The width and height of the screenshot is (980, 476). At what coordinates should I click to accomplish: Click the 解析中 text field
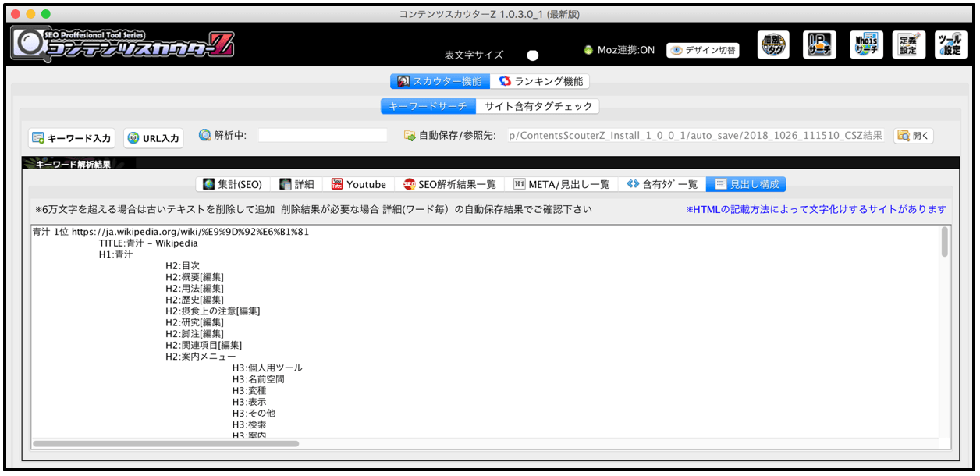(x=323, y=136)
